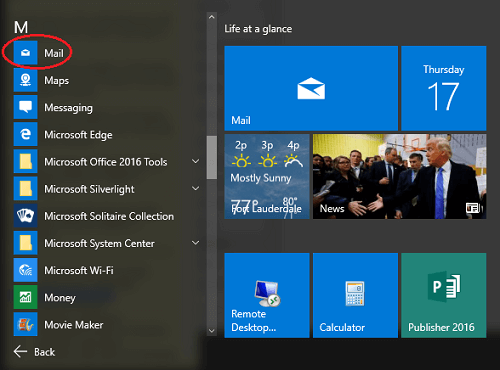This screenshot has height=370, width=500.
Task: Select the 'Microsoft Office 2016 Tools' label
Action: 106,162
